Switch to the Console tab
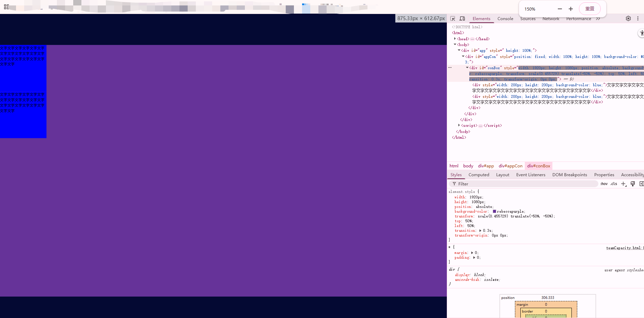 (x=505, y=19)
